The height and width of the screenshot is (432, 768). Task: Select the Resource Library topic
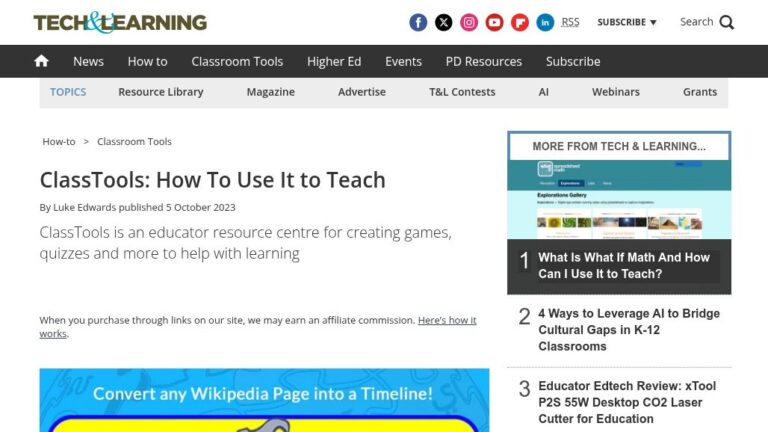[161, 92]
